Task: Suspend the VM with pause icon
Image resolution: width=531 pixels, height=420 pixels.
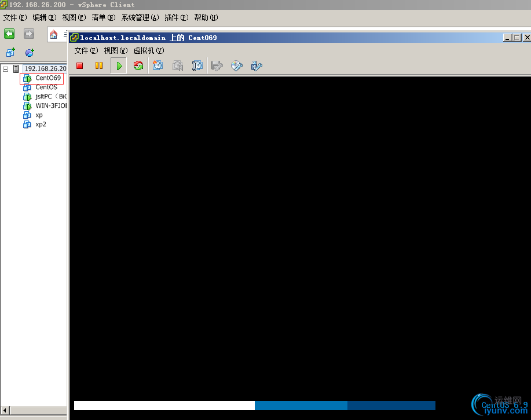Action: [x=99, y=65]
